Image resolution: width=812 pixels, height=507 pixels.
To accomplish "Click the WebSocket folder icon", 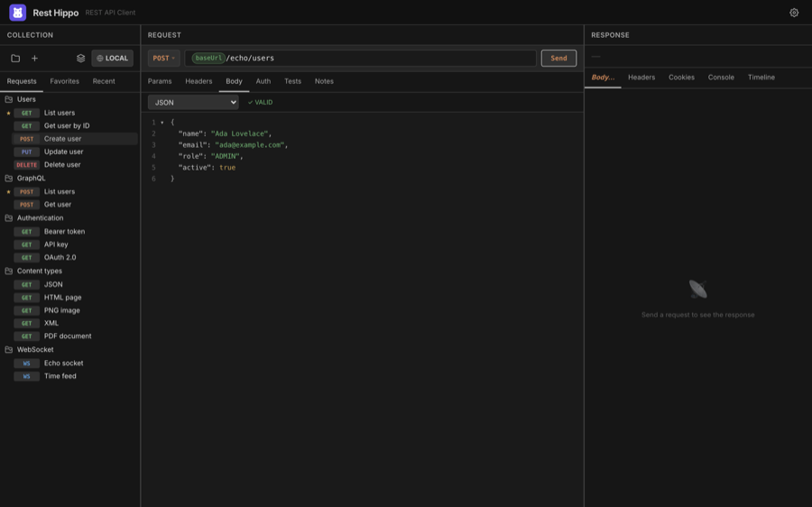I will (x=9, y=349).
